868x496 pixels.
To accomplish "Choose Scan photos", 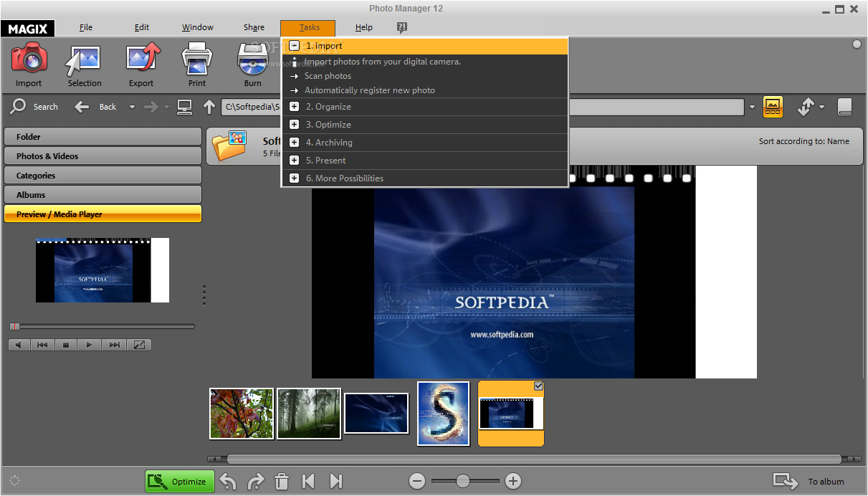I will click(328, 76).
